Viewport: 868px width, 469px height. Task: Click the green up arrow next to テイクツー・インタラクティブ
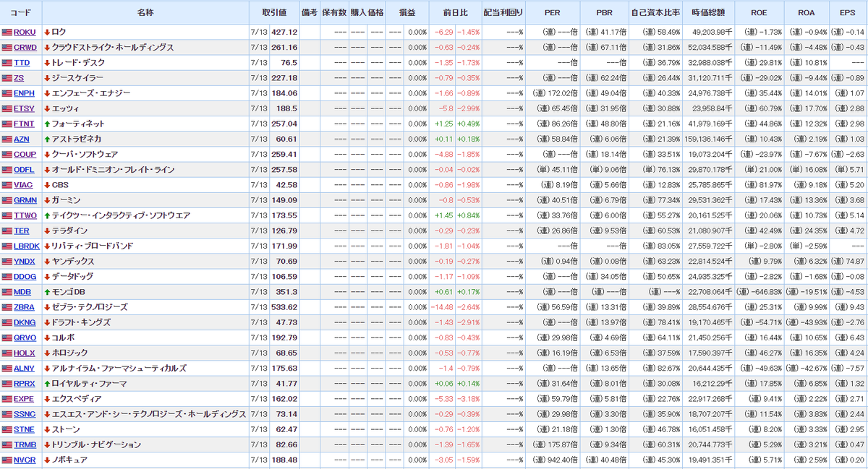pos(47,216)
